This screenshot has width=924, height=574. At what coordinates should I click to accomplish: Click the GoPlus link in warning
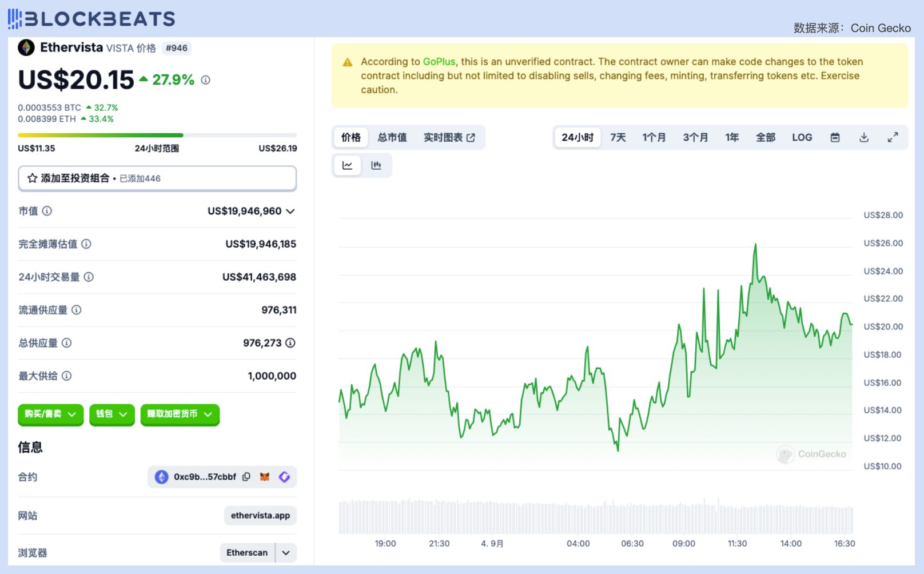click(x=439, y=62)
